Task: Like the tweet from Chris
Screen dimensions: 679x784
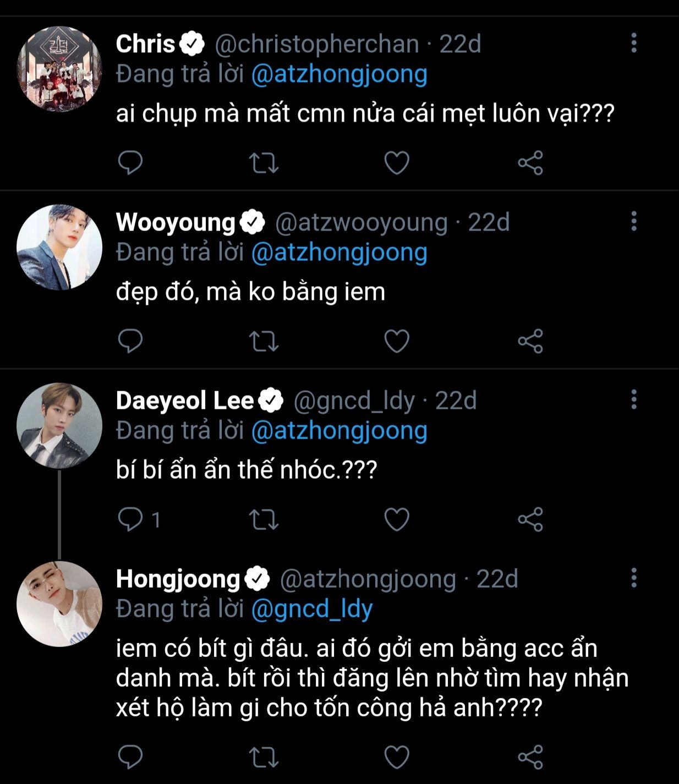Action: 397,163
